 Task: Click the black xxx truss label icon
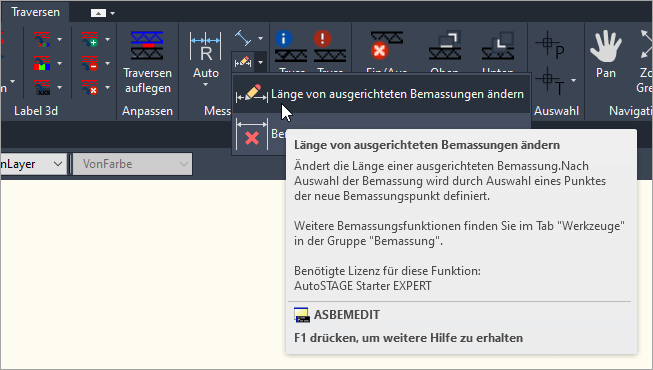tap(42, 88)
